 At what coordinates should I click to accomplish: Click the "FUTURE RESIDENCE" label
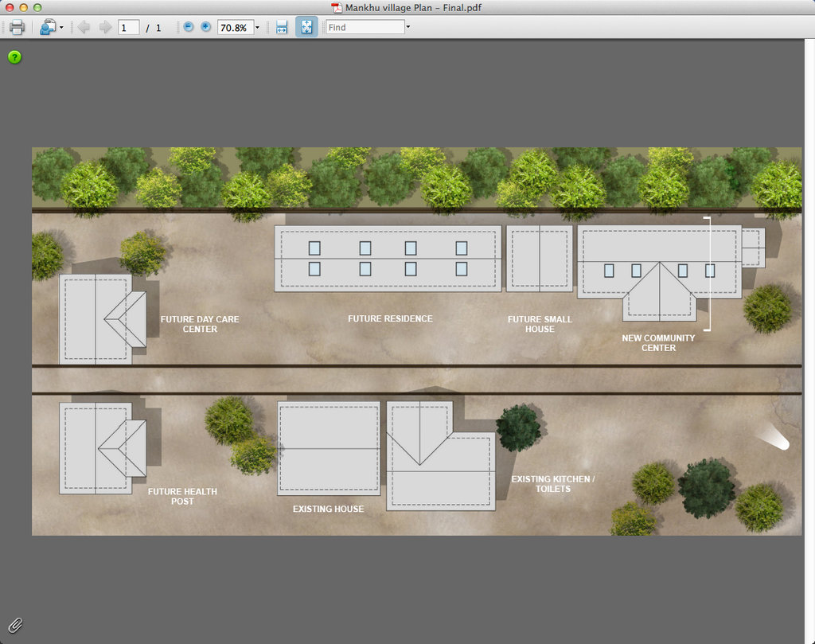(390, 318)
